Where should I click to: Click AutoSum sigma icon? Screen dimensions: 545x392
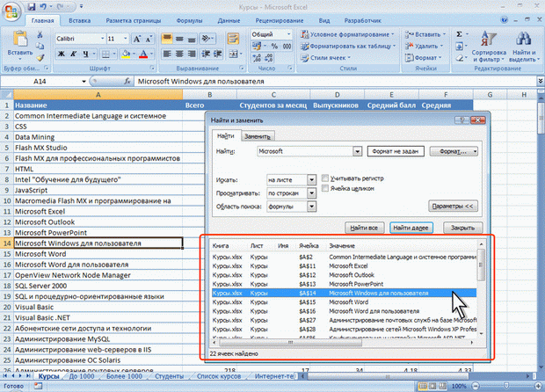[x=459, y=34]
